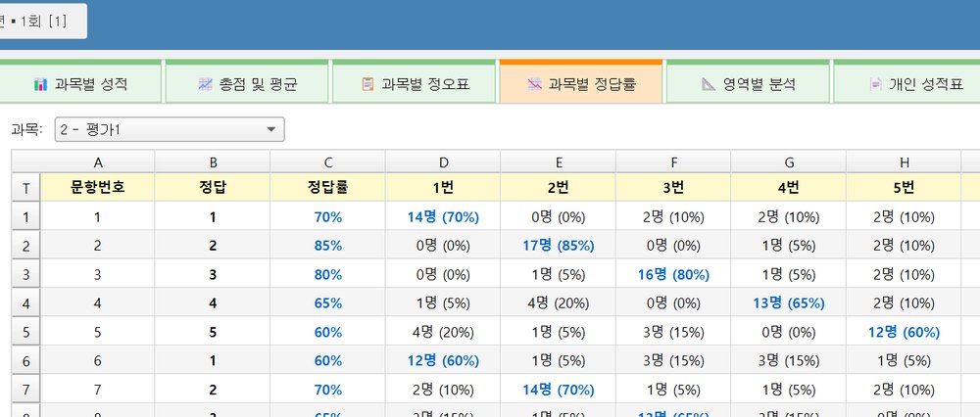Image resolution: width=980 pixels, height=417 pixels.
Task: Select column header D
Action: click(x=443, y=162)
